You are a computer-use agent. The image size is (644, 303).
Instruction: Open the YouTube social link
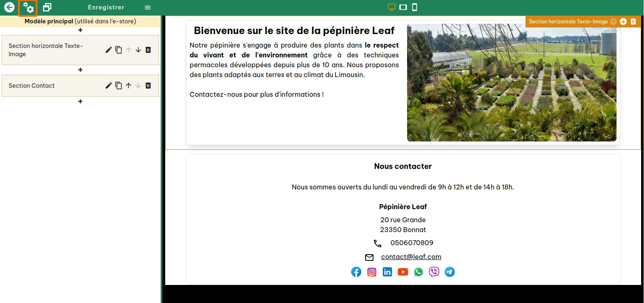coord(403,272)
